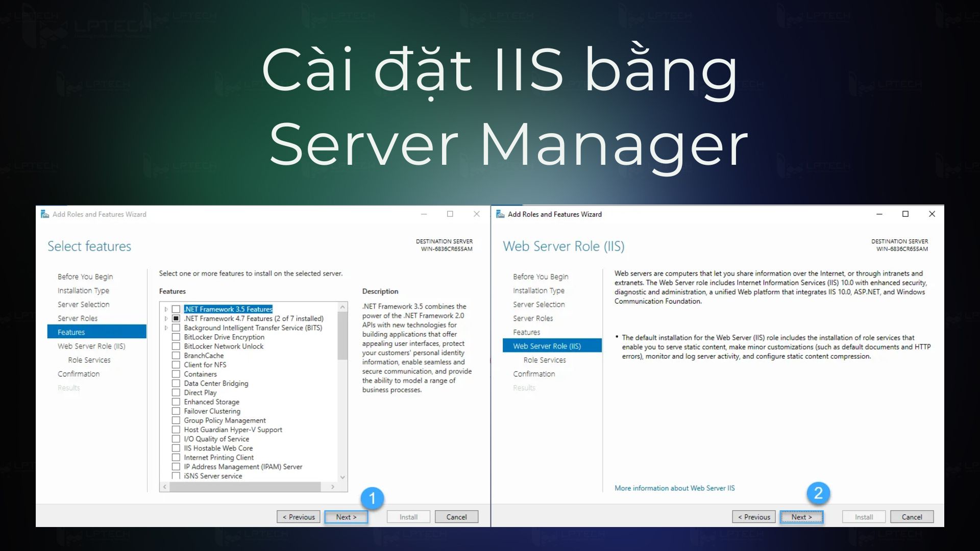Click Previous in the Web Server Role window

coord(754,517)
